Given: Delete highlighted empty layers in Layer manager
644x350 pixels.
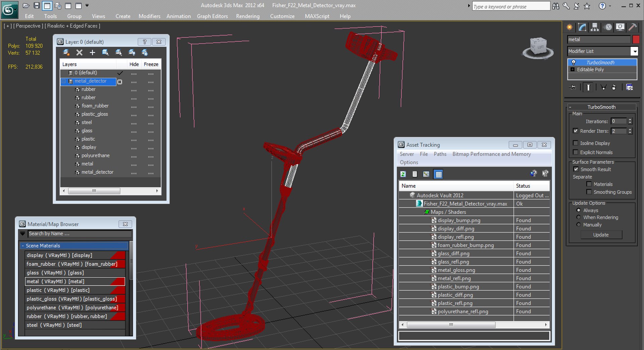Looking at the screenshot, I should pyautogui.click(x=79, y=52).
